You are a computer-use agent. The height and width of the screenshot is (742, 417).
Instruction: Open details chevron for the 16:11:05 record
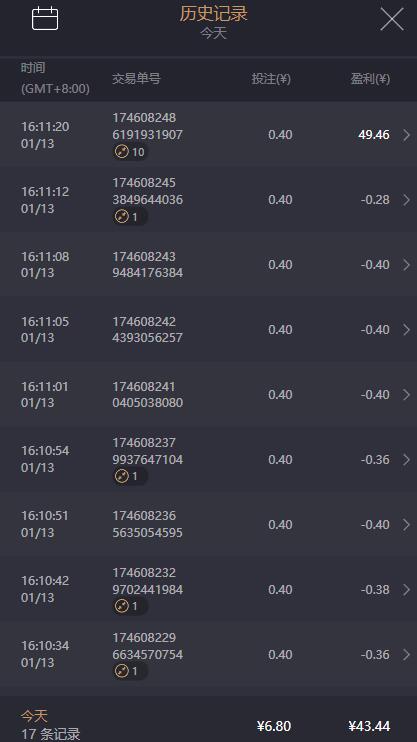pos(407,330)
